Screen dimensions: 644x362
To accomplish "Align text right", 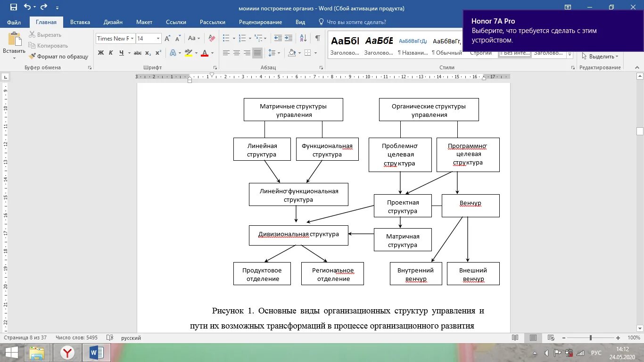I will 247,53.
